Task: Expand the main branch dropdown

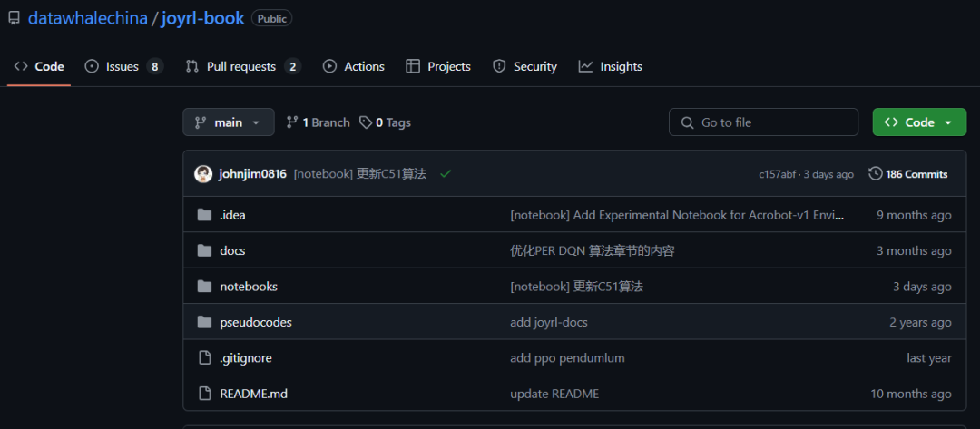Action: (228, 122)
